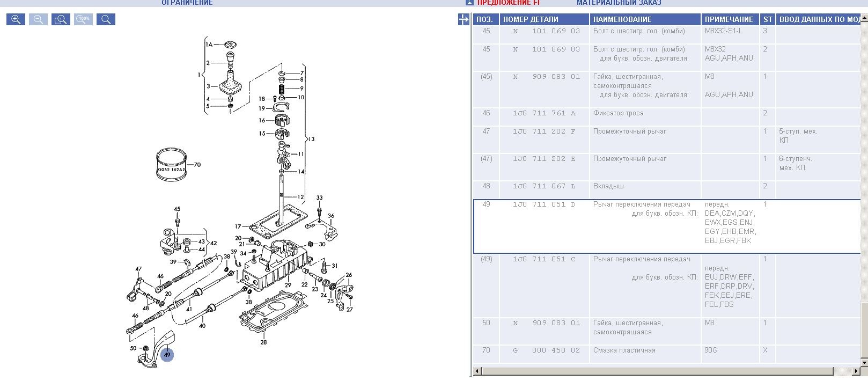
Task: Click the panel splitter arrows icon
Action: click(464, 20)
